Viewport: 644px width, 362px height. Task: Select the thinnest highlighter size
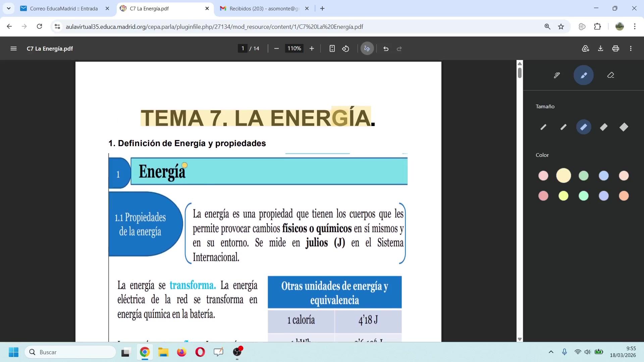(x=543, y=127)
